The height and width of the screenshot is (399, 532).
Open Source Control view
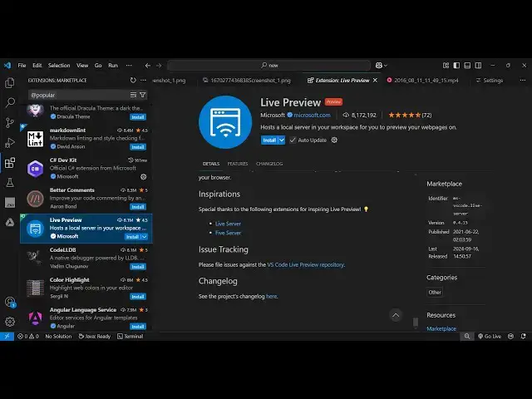point(10,122)
